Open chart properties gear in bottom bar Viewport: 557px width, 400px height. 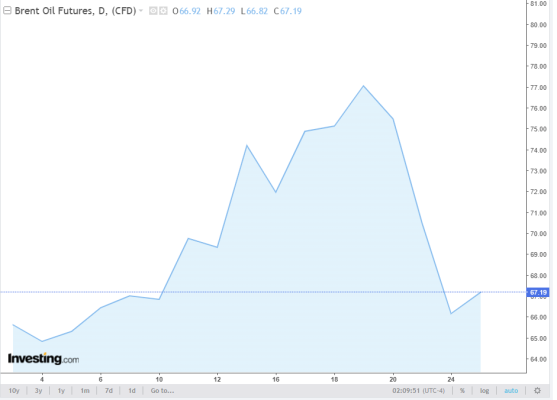(x=537, y=391)
